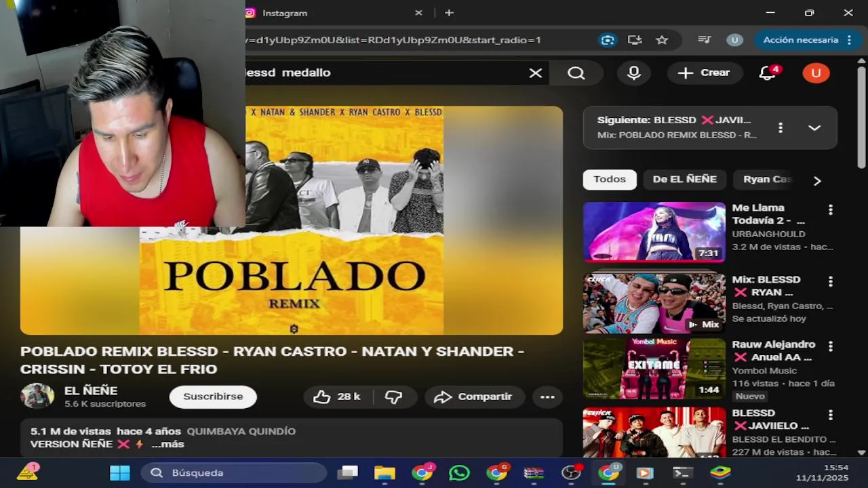This screenshot has width=868, height=488.
Task: Open OBS Studio from the taskbar
Action: (571, 472)
